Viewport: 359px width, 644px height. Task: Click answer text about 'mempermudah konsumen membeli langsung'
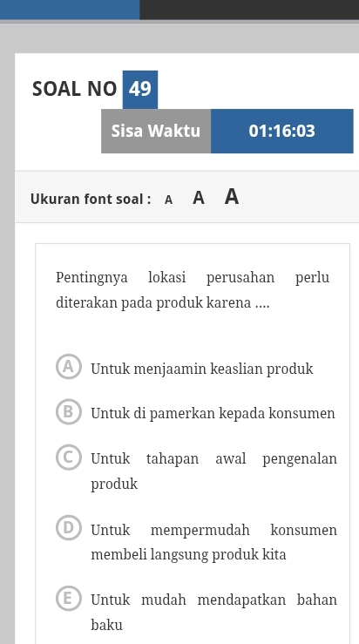213,542
